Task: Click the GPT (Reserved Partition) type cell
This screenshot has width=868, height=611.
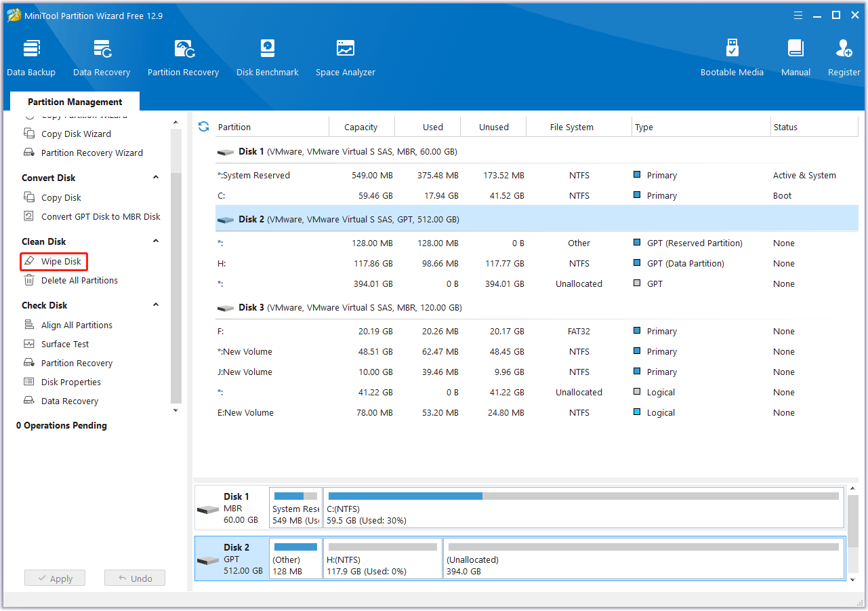Action: [695, 243]
